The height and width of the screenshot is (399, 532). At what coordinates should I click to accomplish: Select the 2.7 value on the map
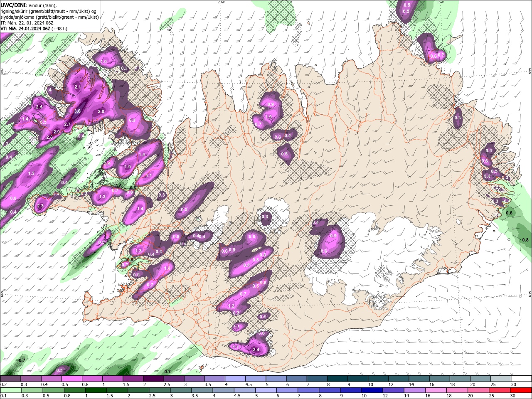tap(67, 125)
